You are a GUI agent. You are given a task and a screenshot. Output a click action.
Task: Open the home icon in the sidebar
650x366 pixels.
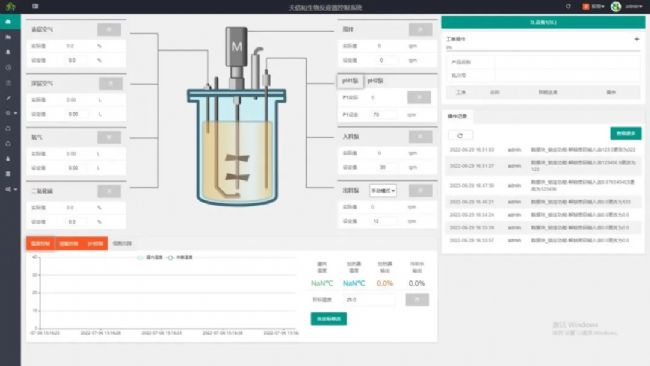8,22
